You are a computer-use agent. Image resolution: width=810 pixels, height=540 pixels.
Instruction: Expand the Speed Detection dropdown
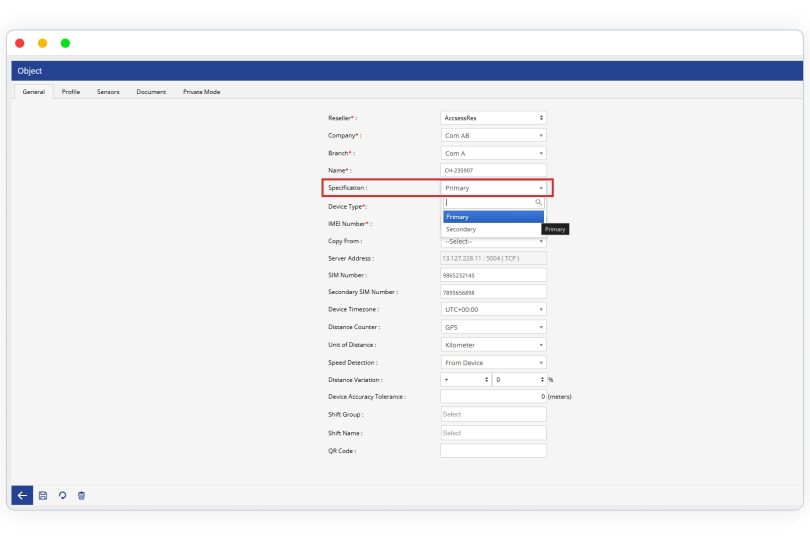(x=493, y=362)
